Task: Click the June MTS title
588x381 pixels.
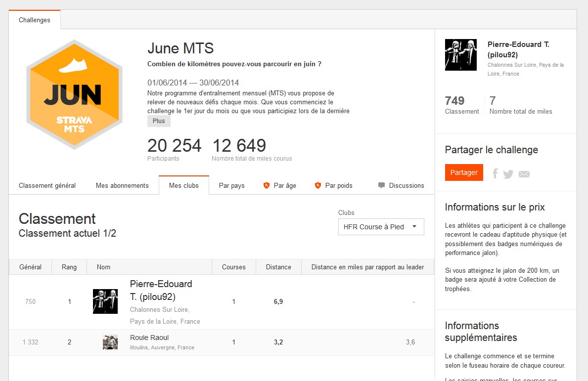Action: [181, 48]
